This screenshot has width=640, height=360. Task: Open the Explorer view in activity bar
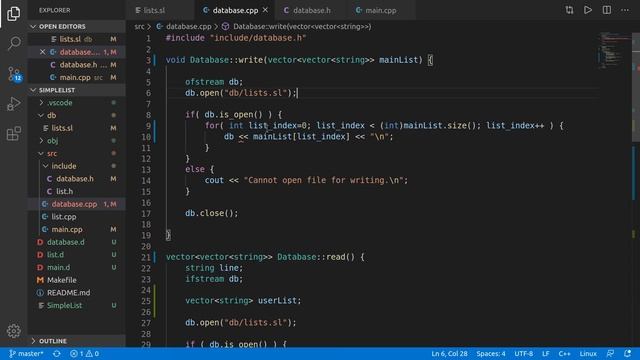pos(13,13)
